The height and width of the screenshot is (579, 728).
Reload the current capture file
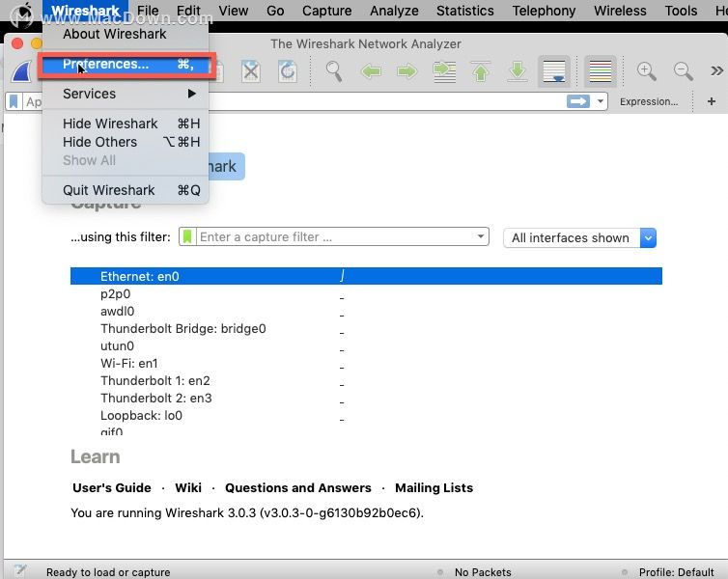click(x=288, y=71)
